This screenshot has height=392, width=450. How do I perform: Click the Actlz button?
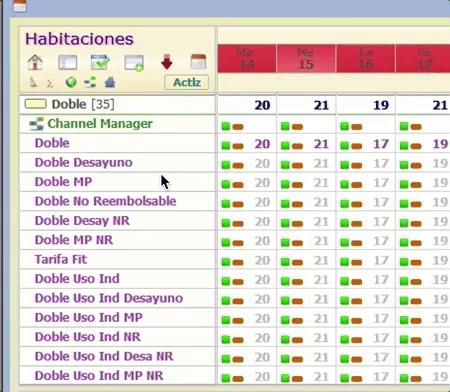pyautogui.click(x=187, y=82)
